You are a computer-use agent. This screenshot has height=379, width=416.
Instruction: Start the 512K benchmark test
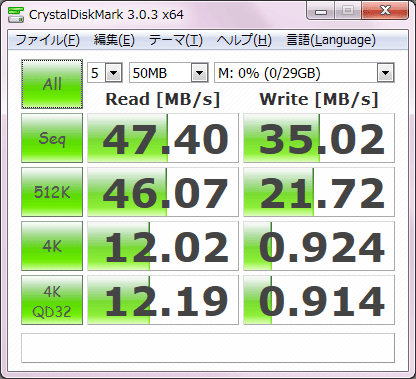coord(52,192)
